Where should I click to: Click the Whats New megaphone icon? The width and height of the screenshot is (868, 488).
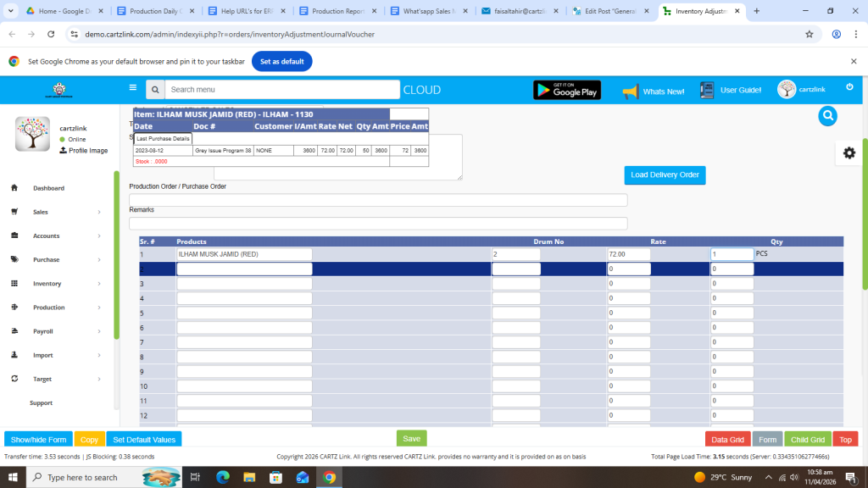point(630,91)
